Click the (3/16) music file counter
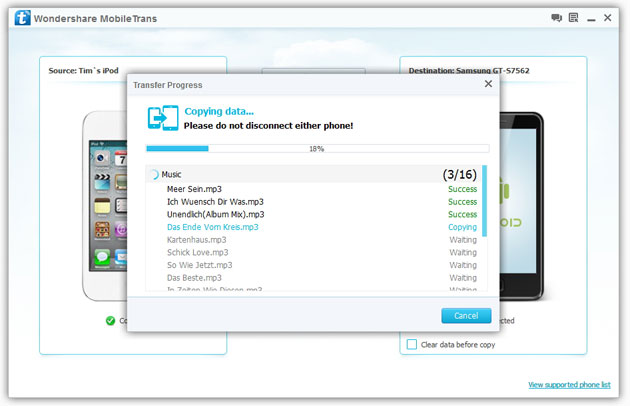This screenshot has height=406, width=630. (460, 174)
